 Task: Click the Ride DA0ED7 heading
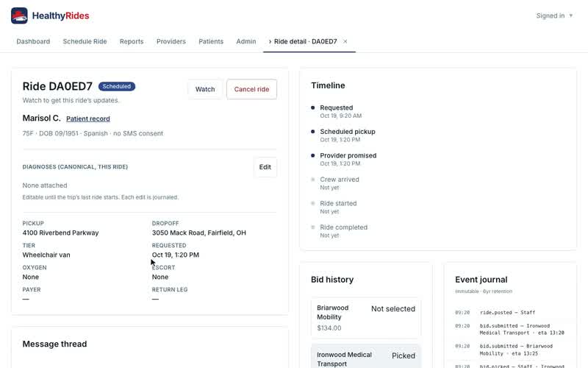coord(57,86)
